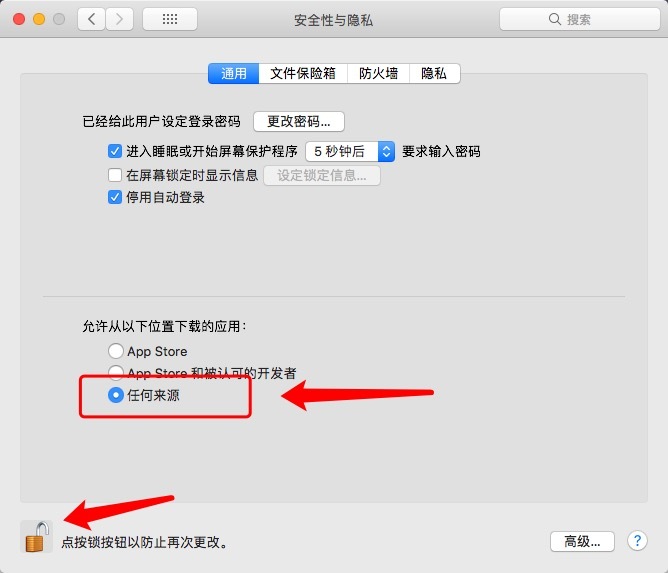The height and width of the screenshot is (573, 668).
Task: Enable show message when screen locked checkbox
Action: click(115, 175)
